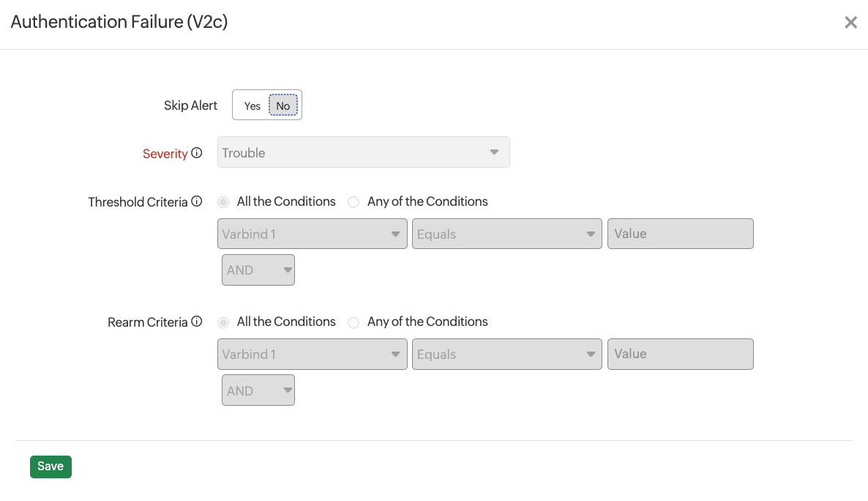This screenshot has height=501, width=868.
Task: Click the Rearm Criteria info icon
Action: click(196, 322)
